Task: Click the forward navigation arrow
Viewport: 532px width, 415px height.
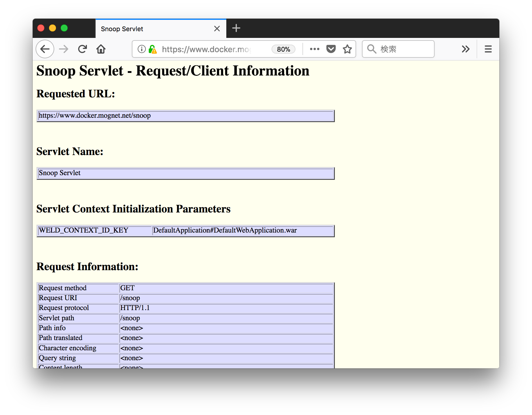Action: [x=63, y=49]
